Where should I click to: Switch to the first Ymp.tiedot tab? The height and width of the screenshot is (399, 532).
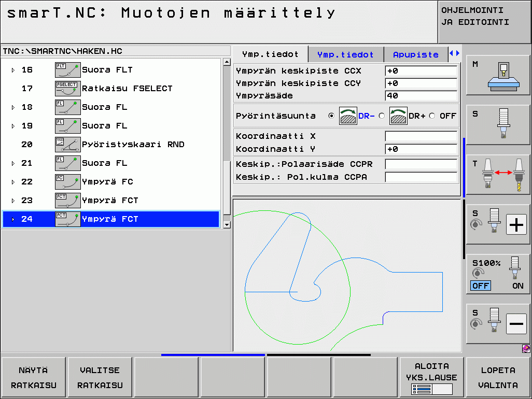270,54
